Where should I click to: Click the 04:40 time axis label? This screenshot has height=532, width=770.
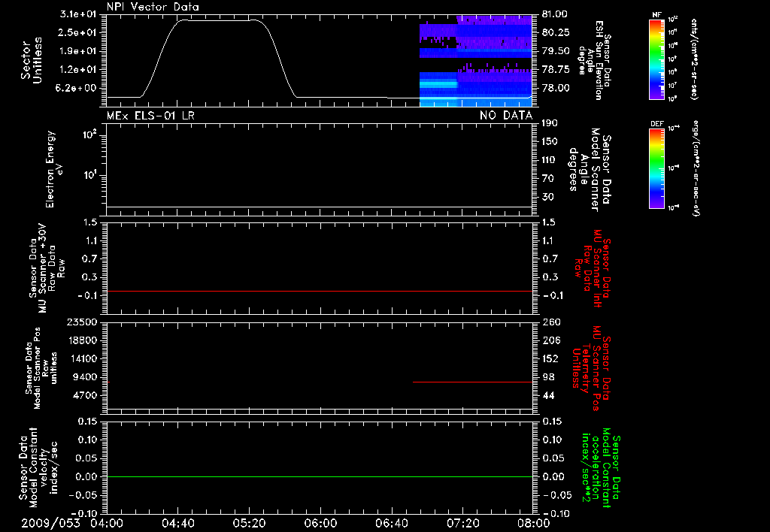pyautogui.click(x=177, y=523)
